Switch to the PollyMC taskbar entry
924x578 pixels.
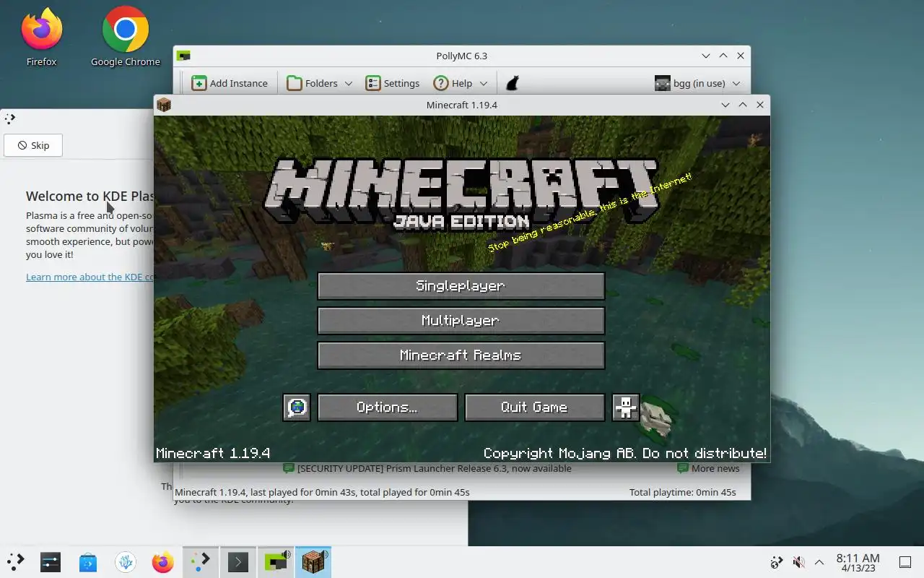point(276,562)
